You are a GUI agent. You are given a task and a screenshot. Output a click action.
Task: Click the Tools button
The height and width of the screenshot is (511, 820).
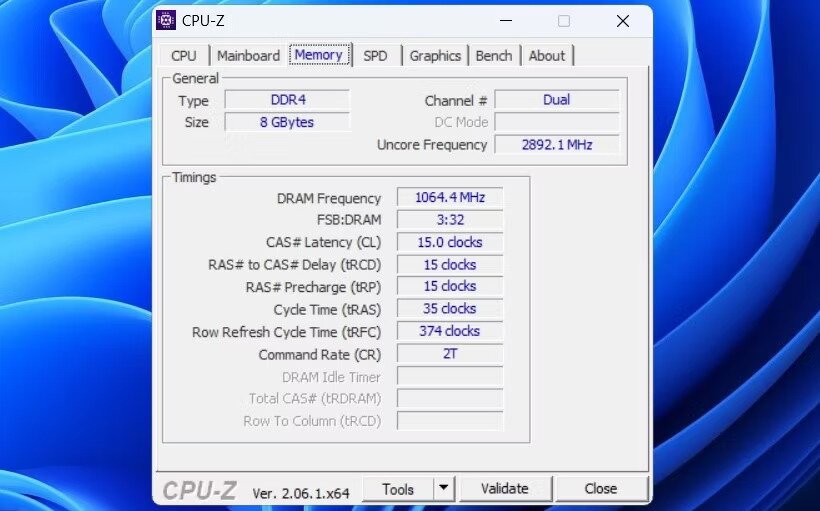click(x=398, y=489)
